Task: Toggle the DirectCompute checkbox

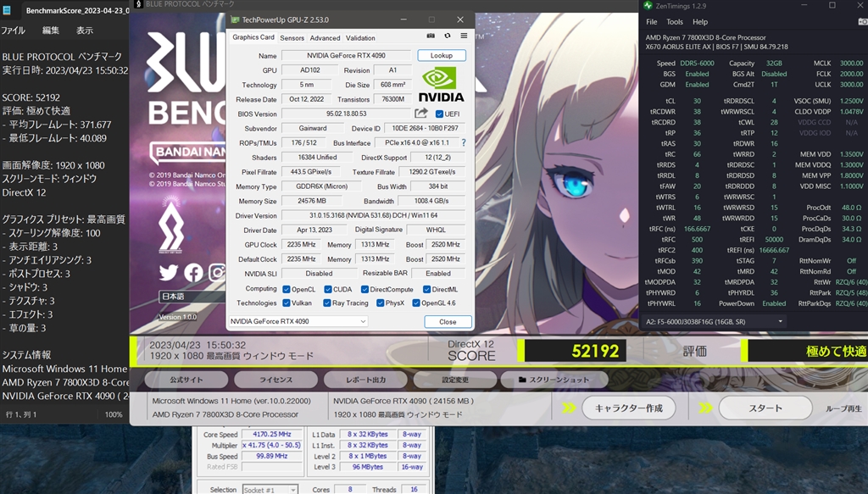Action: tap(364, 289)
